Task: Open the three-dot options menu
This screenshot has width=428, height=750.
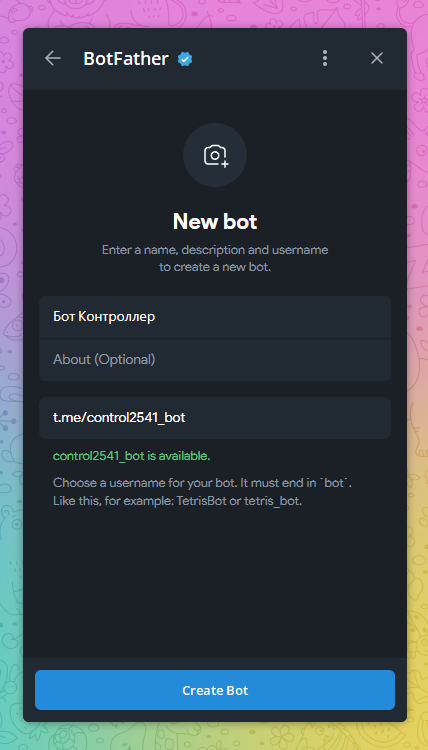Action: click(325, 58)
